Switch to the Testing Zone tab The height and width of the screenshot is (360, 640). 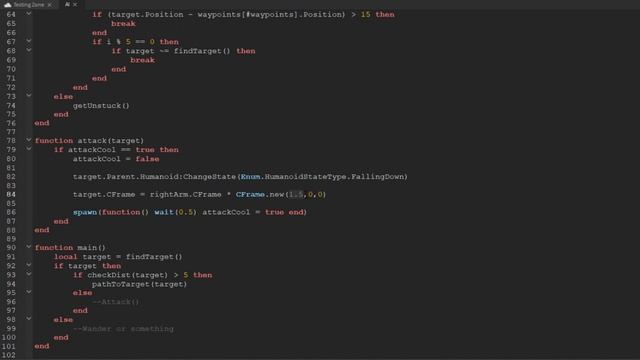(x=28, y=4)
